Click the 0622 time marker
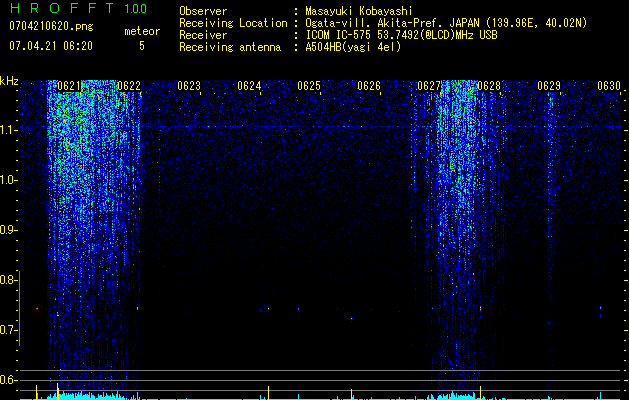This screenshot has height=400, width=629. [129, 86]
